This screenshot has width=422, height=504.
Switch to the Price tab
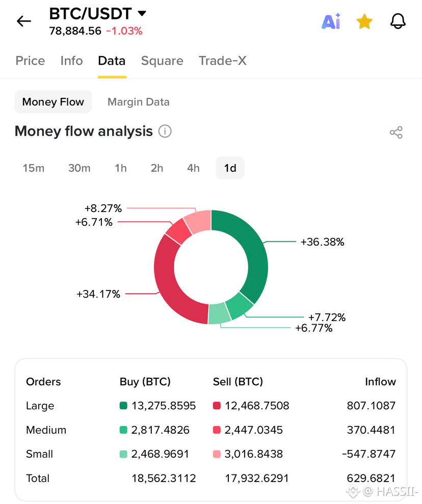tap(30, 61)
